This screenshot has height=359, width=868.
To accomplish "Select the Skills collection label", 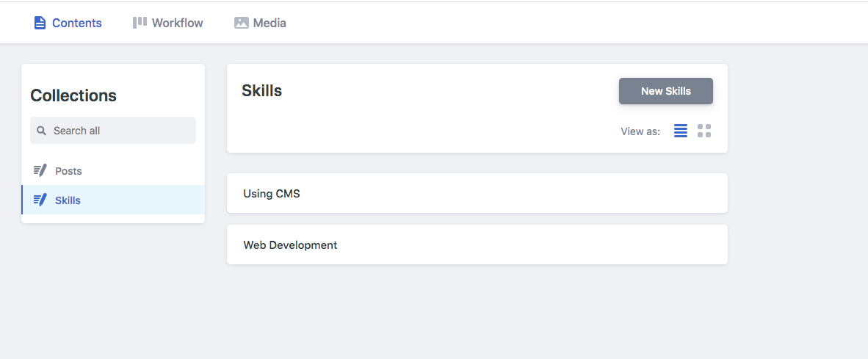I will (x=68, y=200).
